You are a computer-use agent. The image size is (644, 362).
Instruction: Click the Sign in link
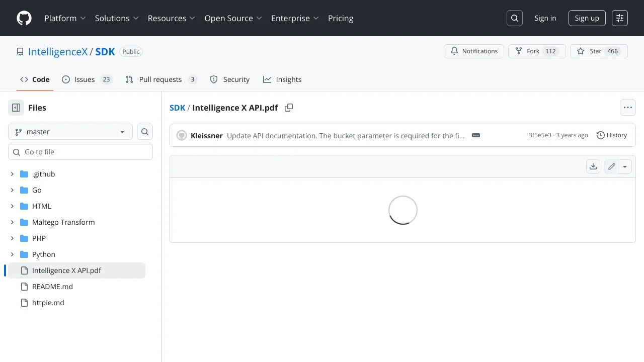coord(545,18)
